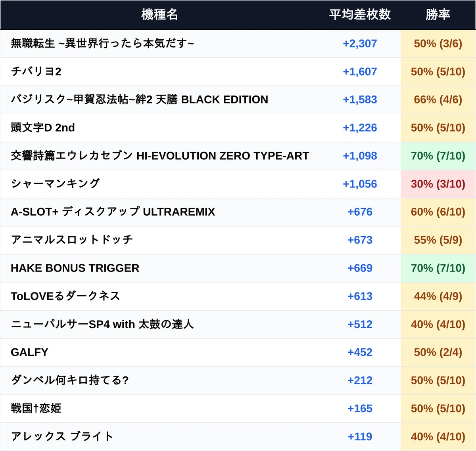Click the +676 value
The width and height of the screenshot is (476, 451).
tap(360, 212)
